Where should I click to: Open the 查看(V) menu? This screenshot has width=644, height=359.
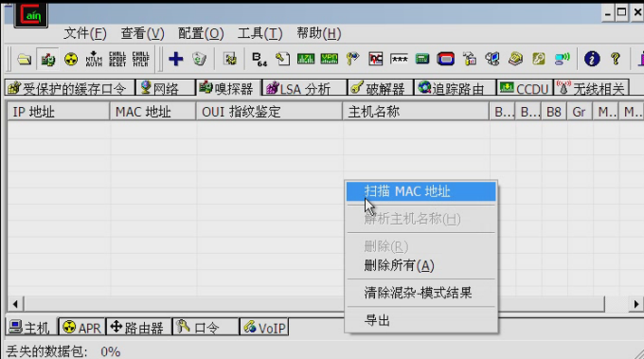coord(142,33)
